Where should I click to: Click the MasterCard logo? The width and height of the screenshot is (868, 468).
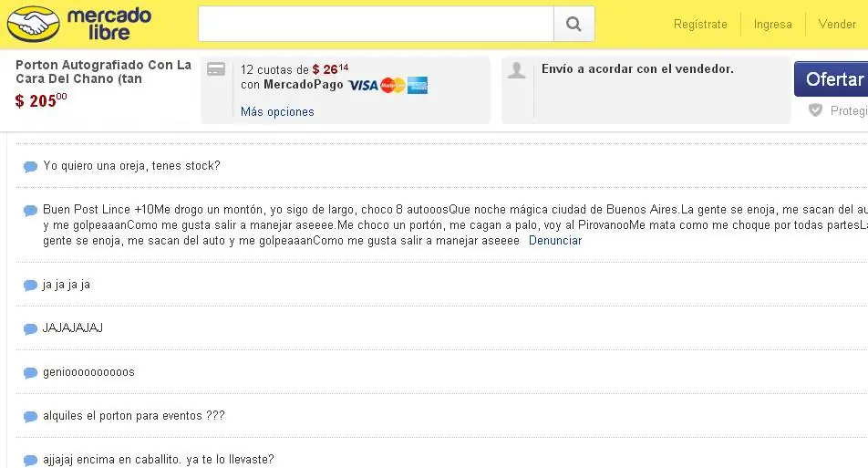pyautogui.click(x=393, y=85)
